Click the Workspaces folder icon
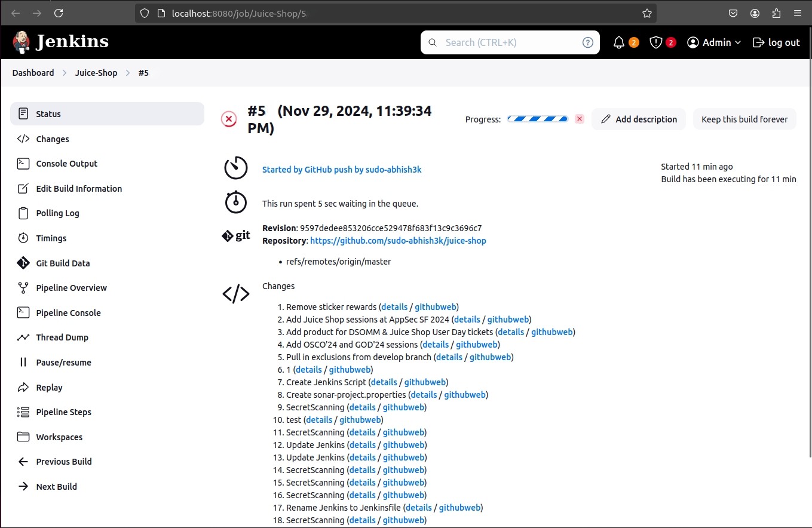The height and width of the screenshot is (528, 812). click(x=23, y=437)
